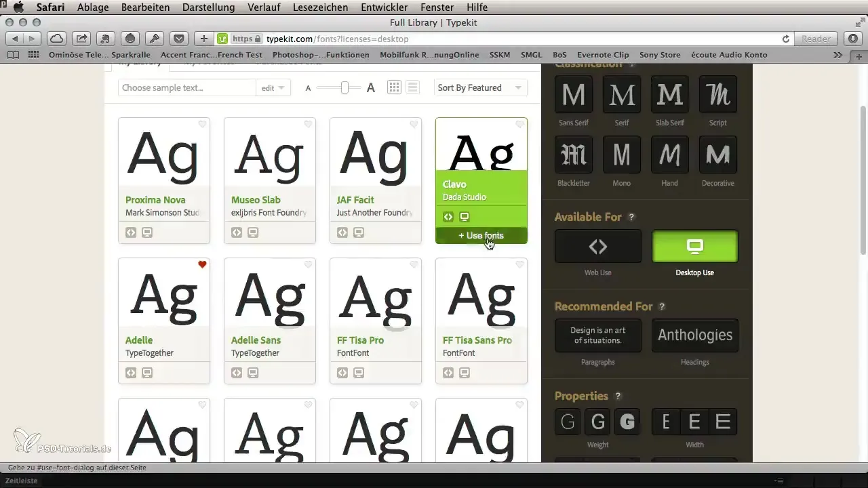Toggle the Script classification filter

click(718, 94)
